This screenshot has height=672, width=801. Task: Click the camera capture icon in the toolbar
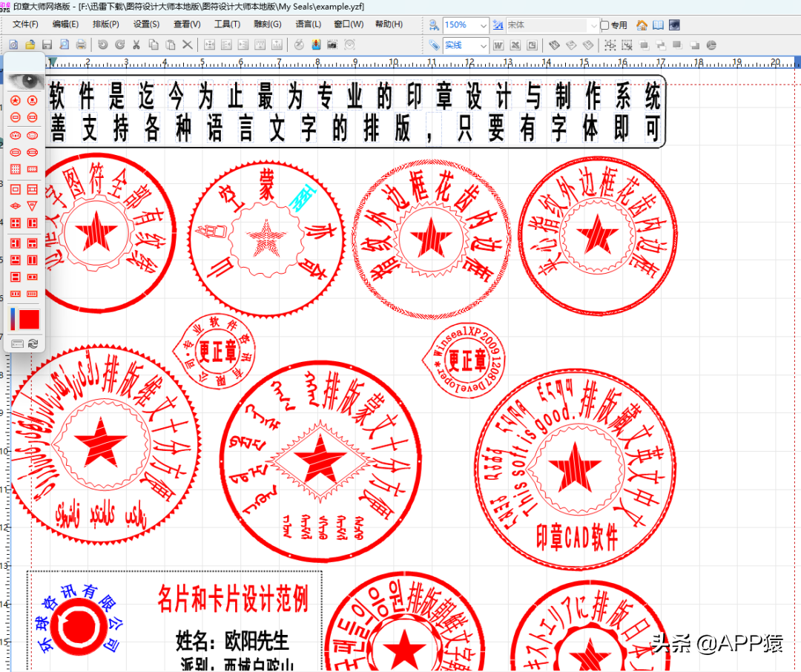coord(332,45)
